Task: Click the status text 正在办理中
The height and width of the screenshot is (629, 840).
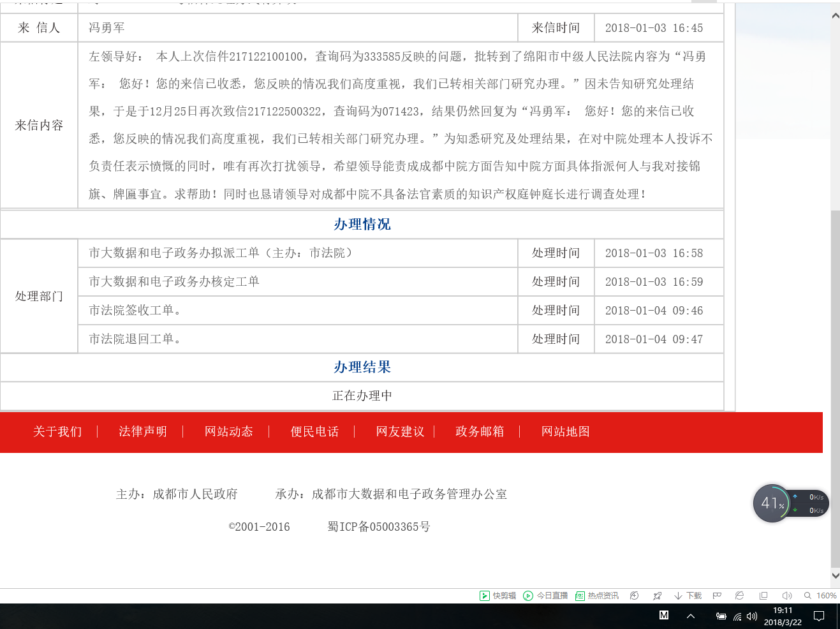Action: click(362, 396)
